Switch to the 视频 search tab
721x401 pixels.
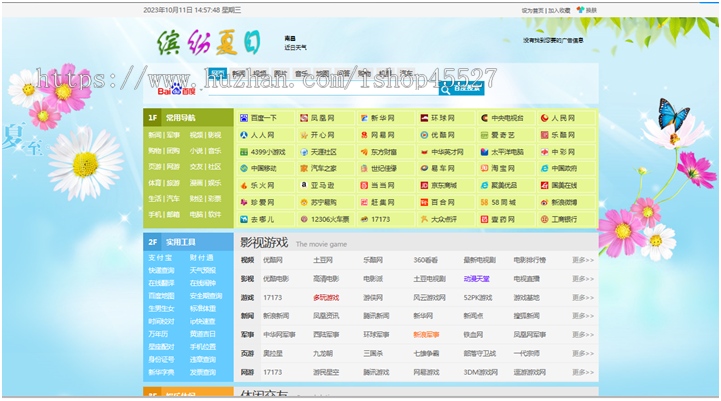click(x=260, y=73)
